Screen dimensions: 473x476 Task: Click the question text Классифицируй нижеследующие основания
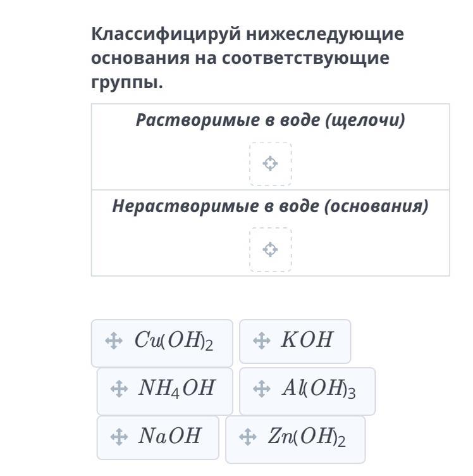tap(247, 58)
